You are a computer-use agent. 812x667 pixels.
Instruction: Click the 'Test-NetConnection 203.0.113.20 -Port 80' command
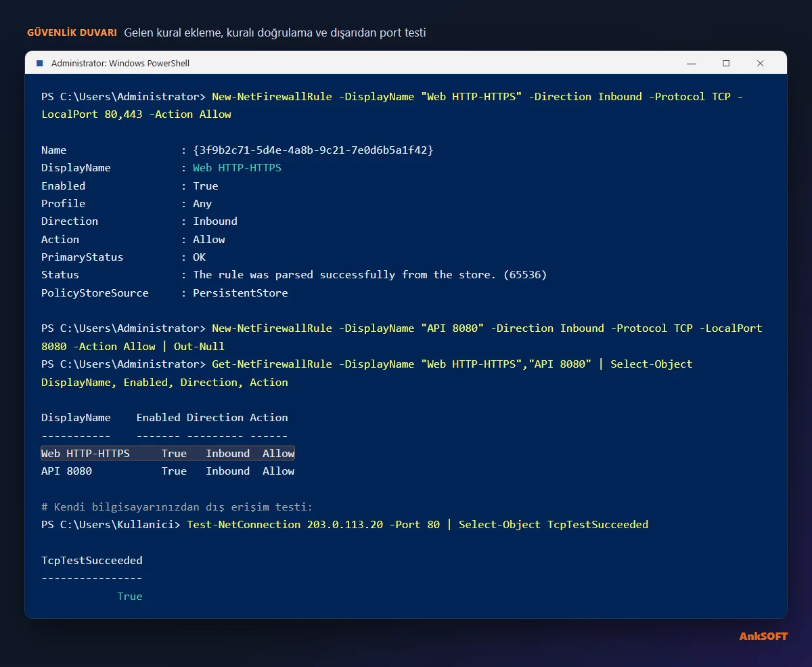coord(313,525)
